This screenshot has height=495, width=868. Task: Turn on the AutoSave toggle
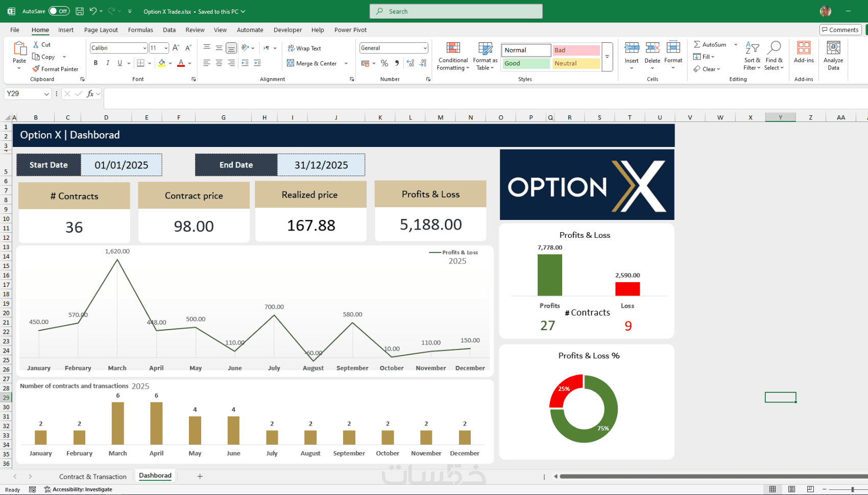(x=59, y=11)
